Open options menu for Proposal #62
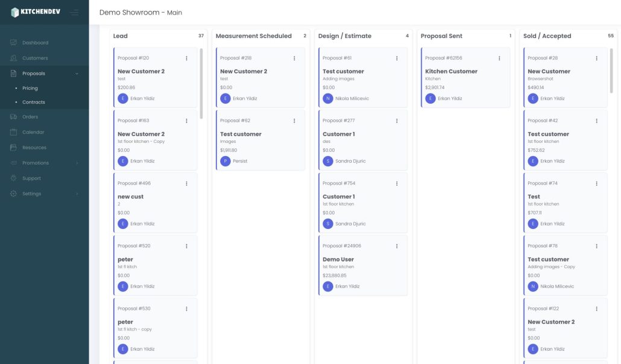621x364 pixels. click(294, 121)
